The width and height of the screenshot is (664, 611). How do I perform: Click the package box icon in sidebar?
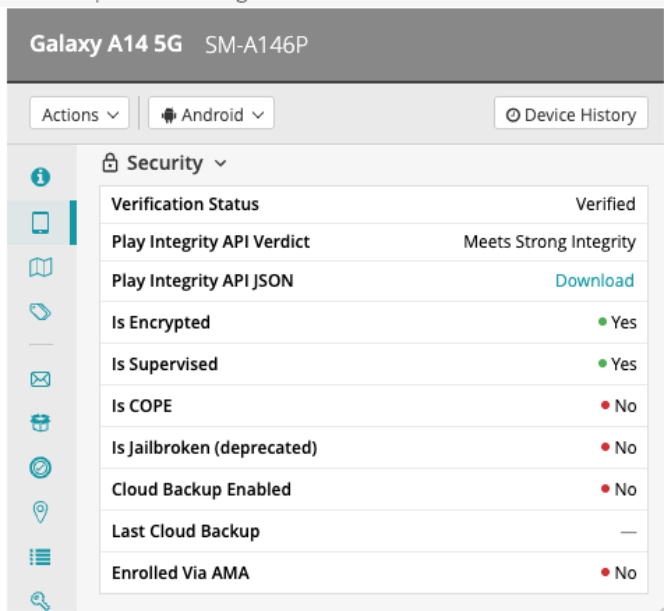point(40,424)
